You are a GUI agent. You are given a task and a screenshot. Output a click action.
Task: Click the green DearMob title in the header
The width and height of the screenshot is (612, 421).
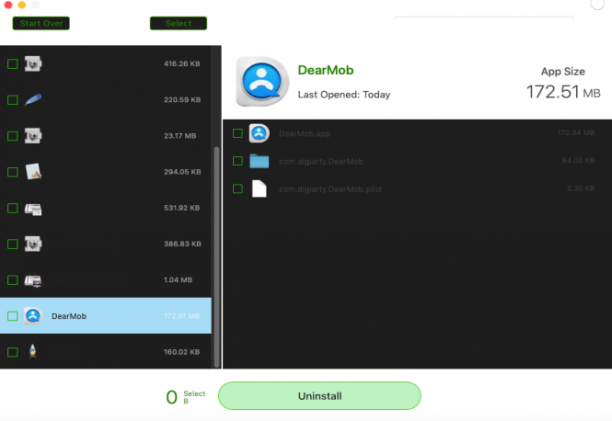click(x=326, y=70)
